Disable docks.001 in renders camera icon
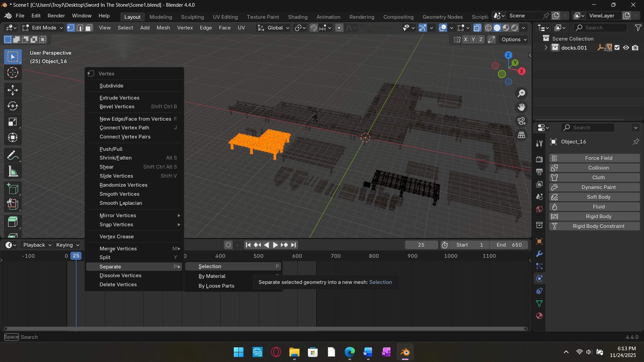644x362 pixels. coord(635,48)
